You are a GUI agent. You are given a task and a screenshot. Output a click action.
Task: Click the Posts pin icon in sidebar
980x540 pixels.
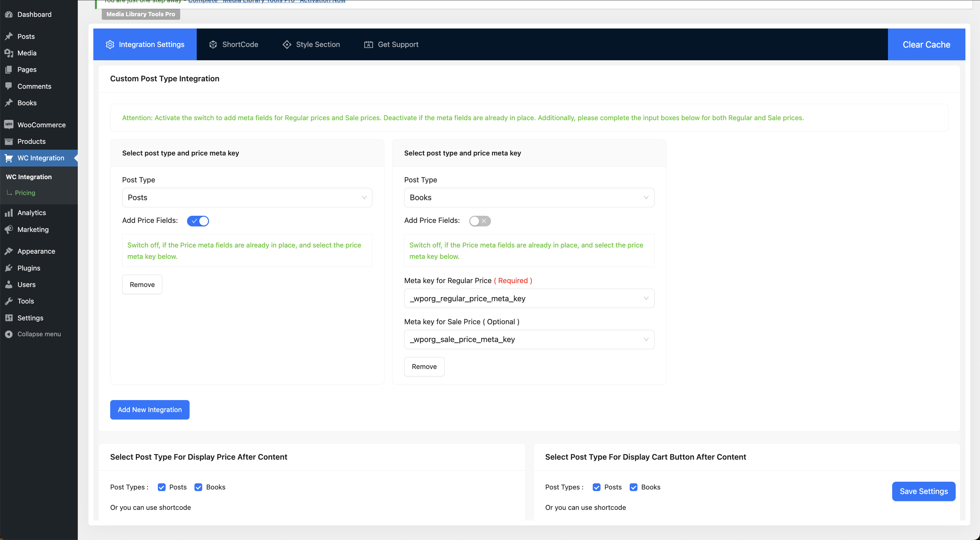pyautogui.click(x=9, y=37)
